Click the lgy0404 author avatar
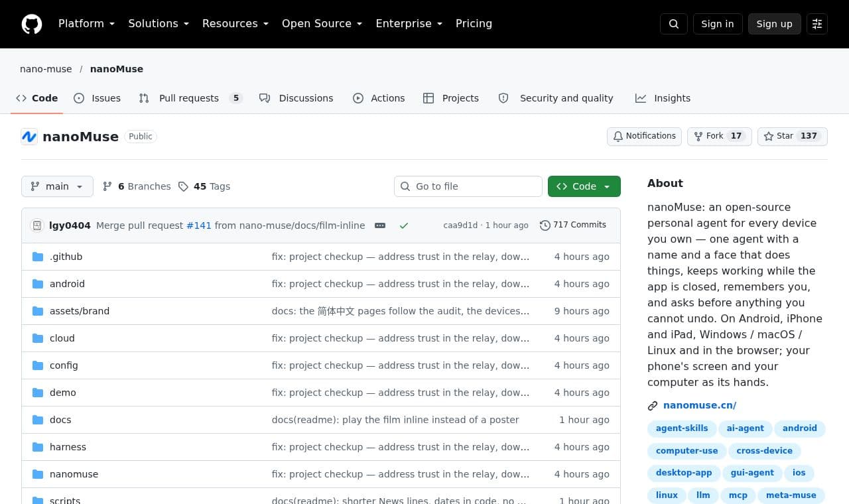Image resolution: width=849 pixels, height=504 pixels. 37,225
